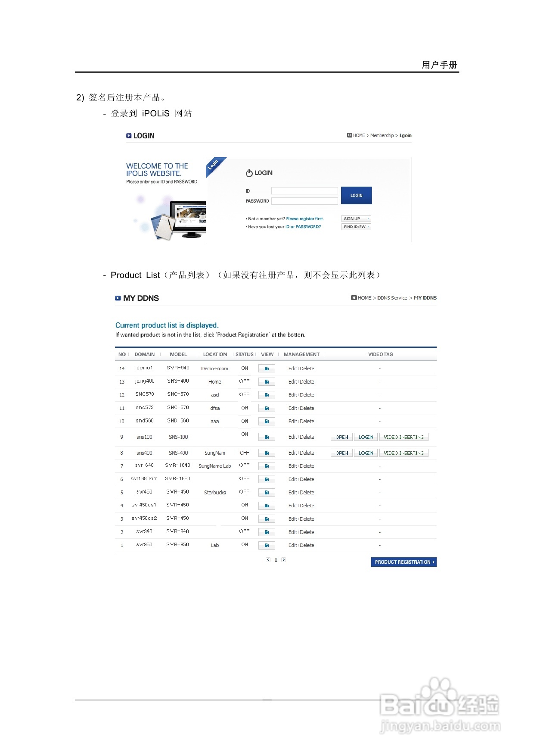This screenshot has height=756, width=534.
Task: Click view icon for sns400 domain
Action: point(267,453)
